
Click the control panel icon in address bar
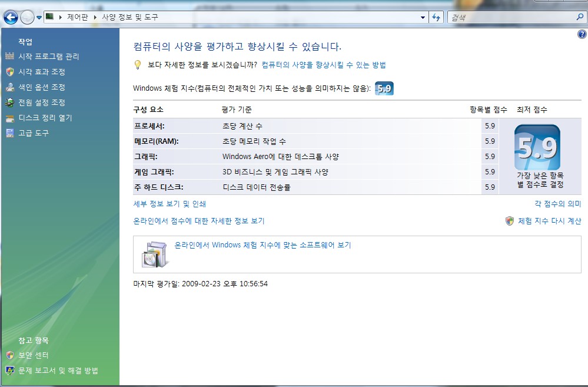tap(50, 16)
